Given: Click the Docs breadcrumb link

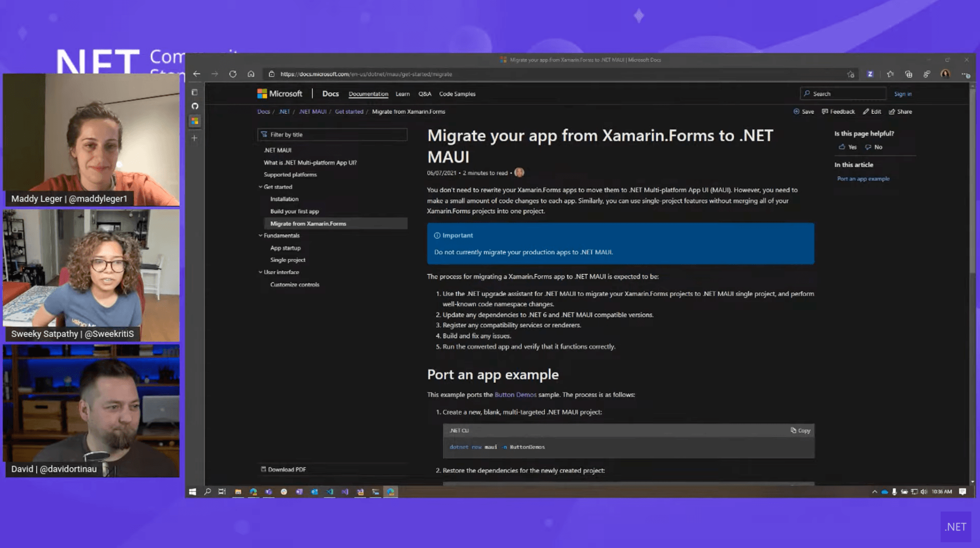Looking at the screenshot, I should pos(263,112).
